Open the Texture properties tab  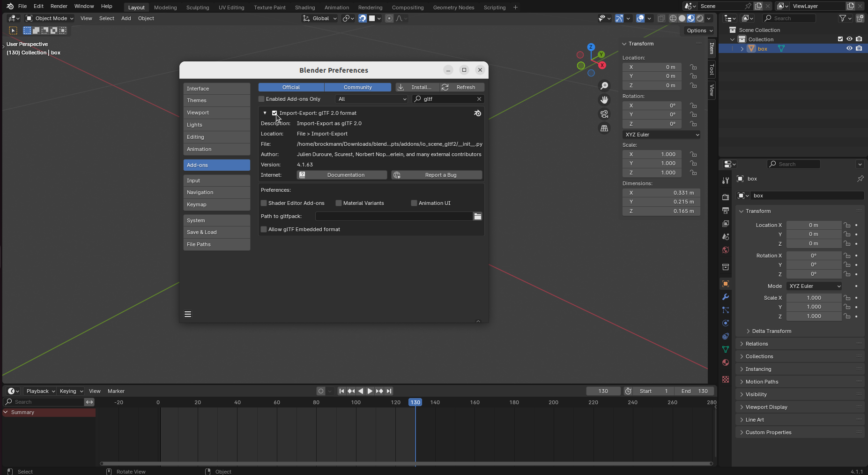click(x=726, y=379)
